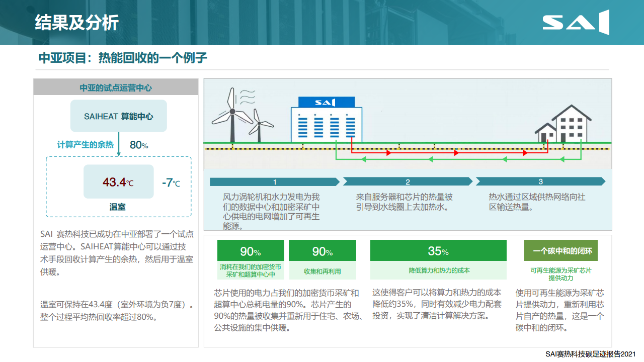Screen dimensions: 644x362
Task: Click the paragraph starting SAI 赛热科技已成功
Action: [x=117, y=253]
